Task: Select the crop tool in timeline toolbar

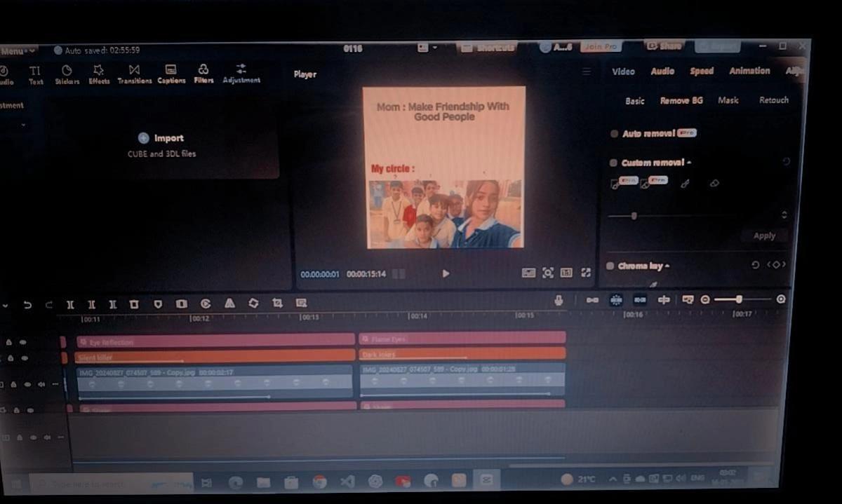Action: click(x=277, y=304)
